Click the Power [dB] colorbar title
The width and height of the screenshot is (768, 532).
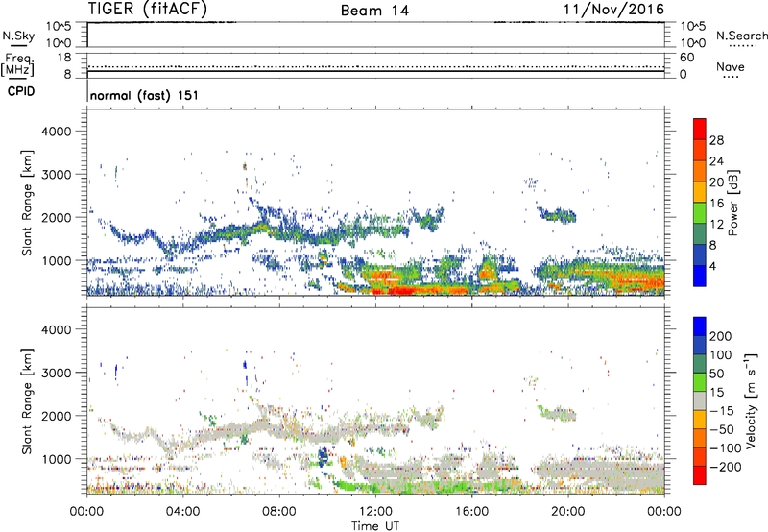(732, 203)
